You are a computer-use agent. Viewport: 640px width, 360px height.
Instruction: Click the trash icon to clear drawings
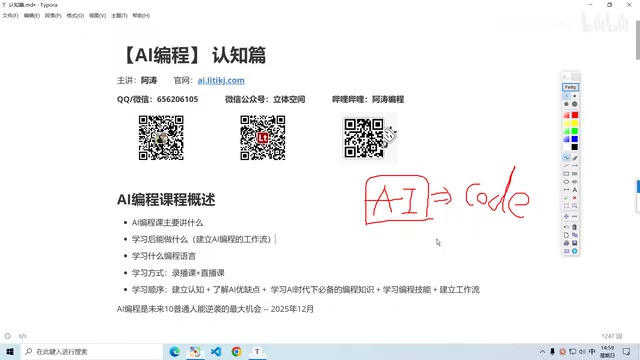click(x=575, y=227)
